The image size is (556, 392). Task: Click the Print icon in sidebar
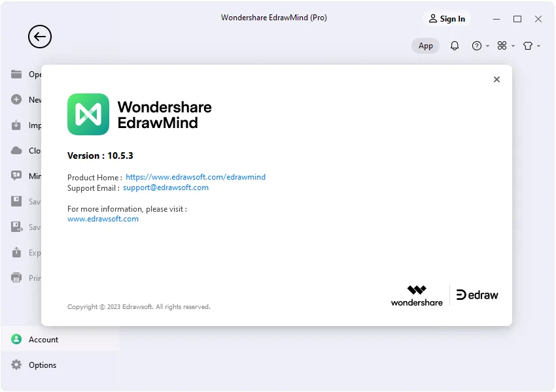point(16,278)
